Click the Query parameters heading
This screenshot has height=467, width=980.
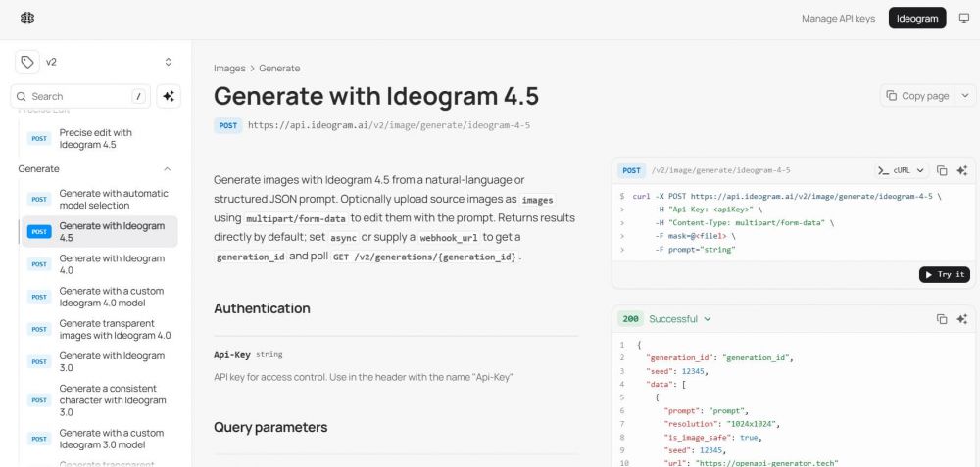(x=270, y=427)
